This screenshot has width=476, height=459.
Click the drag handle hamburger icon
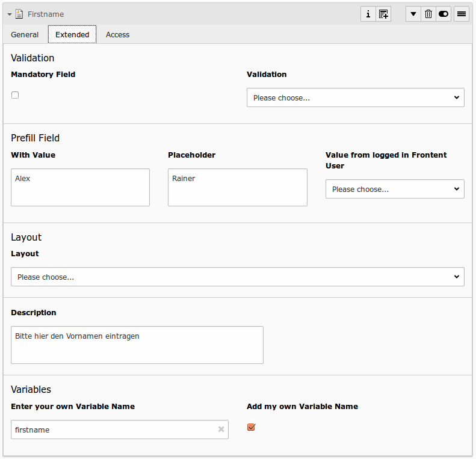click(462, 14)
